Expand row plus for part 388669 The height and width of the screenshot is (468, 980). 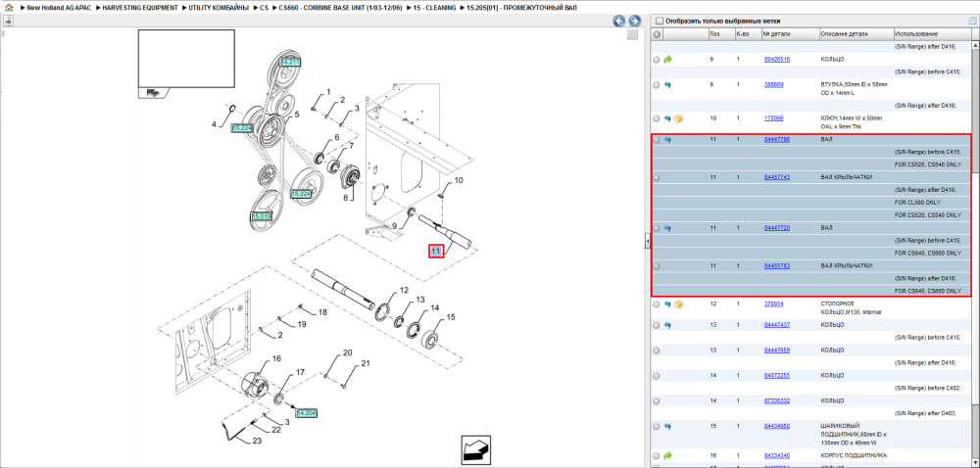point(657,85)
